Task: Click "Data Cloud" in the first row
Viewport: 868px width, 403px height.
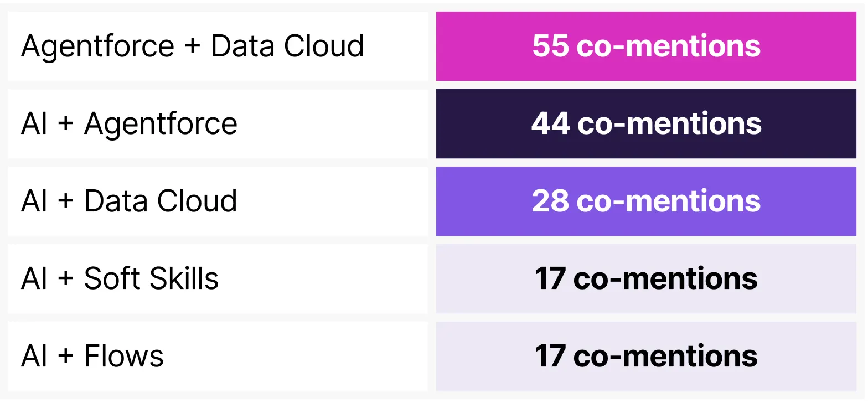Action: tap(287, 46)
